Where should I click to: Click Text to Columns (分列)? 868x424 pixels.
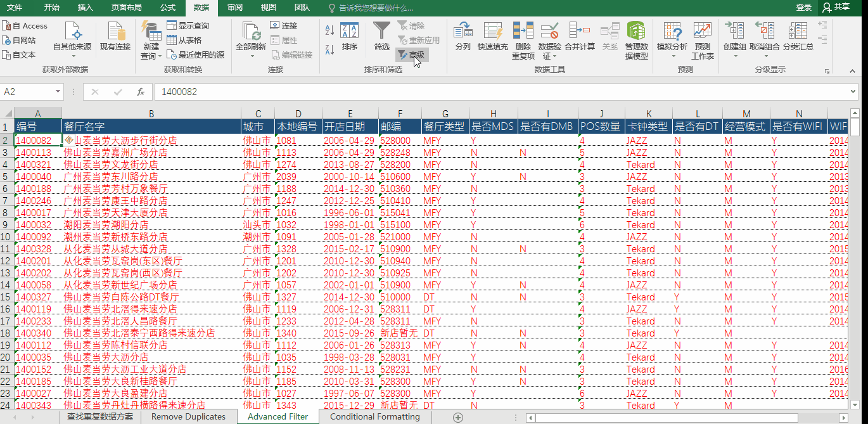click(463, 37)
